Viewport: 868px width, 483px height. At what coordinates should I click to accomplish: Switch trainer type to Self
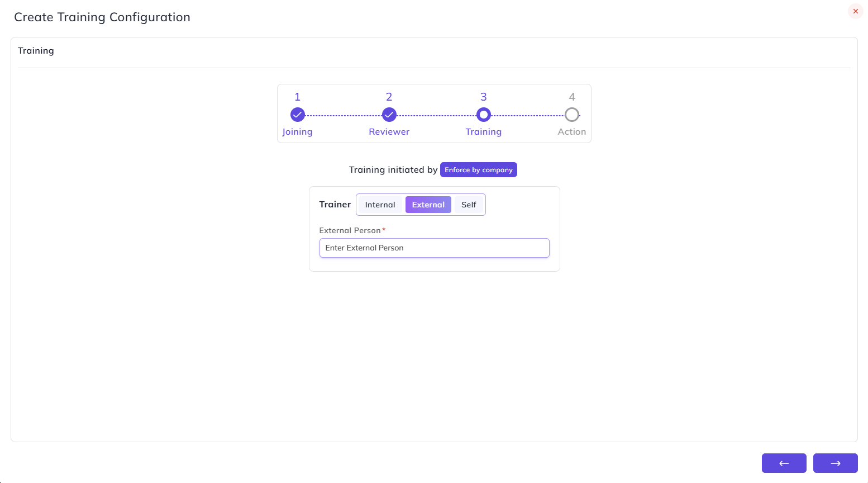(469, 205)
